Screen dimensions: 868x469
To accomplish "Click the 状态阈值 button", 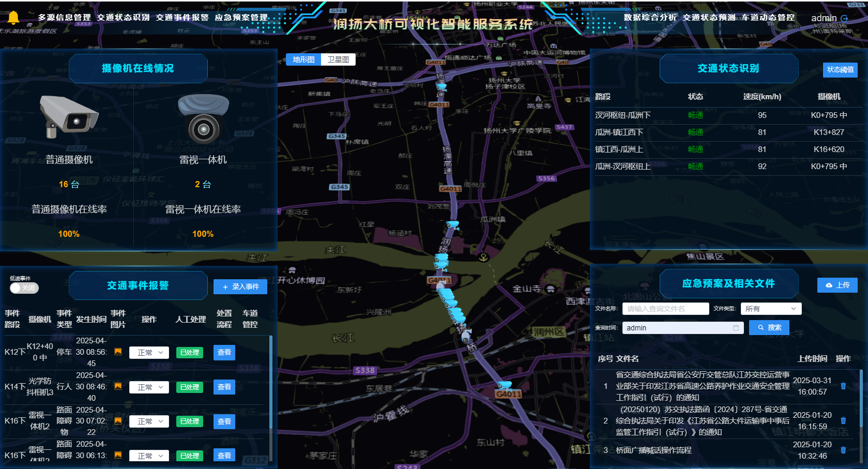I will tap(840, 70).
